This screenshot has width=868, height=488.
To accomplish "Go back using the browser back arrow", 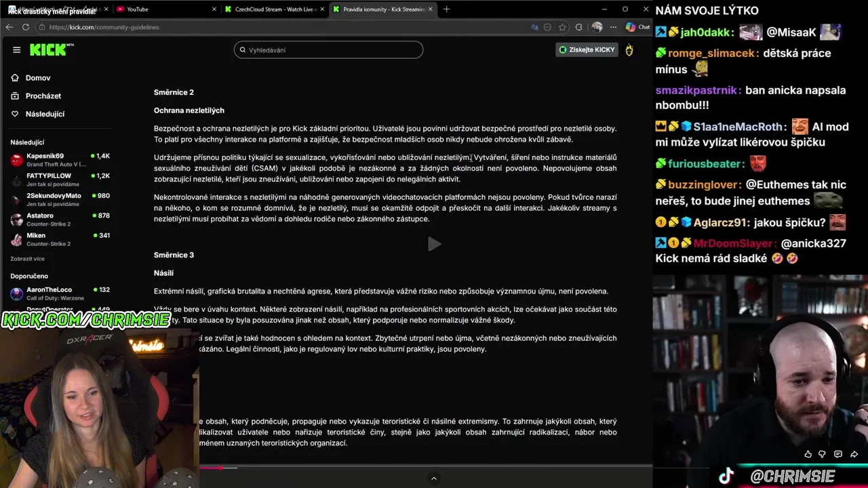I will (x=9, y=27).
